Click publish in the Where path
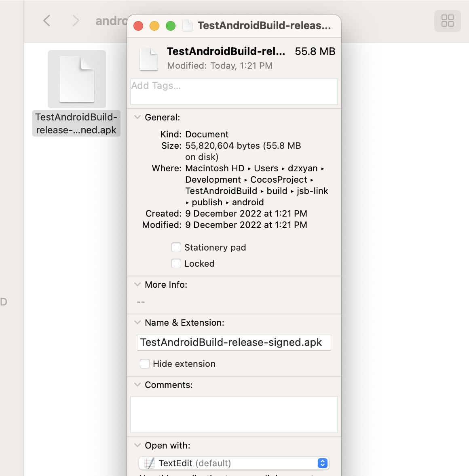 [207, 202]
